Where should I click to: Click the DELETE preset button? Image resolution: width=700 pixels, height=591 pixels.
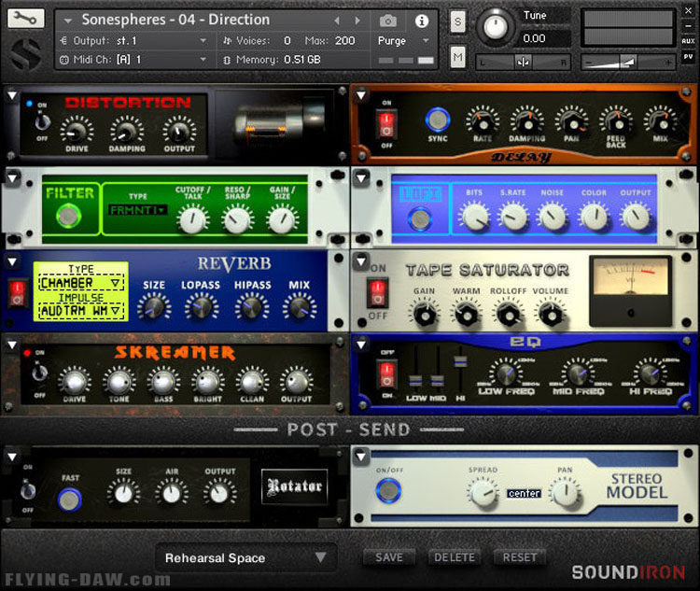point(455,557)
